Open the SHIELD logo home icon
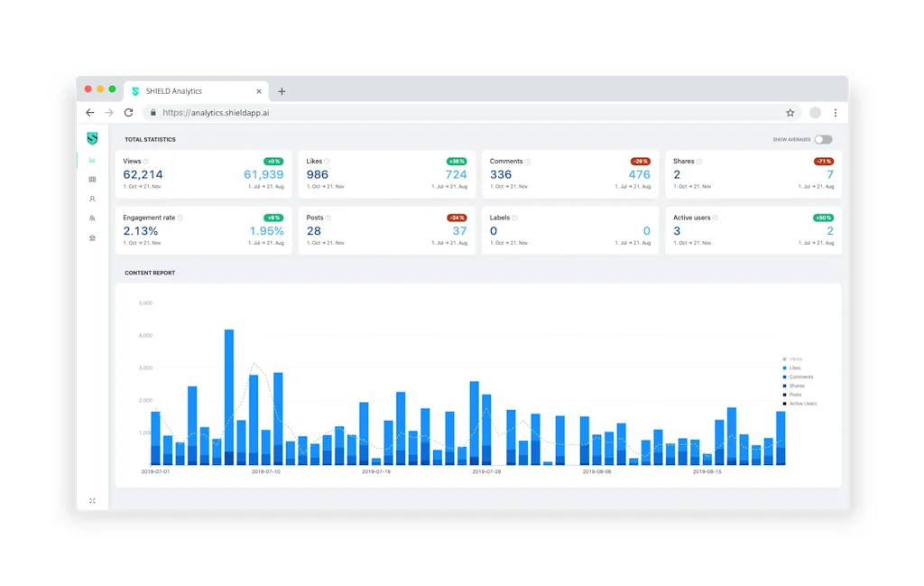This screenshot has width=924, height=586. 92,139
